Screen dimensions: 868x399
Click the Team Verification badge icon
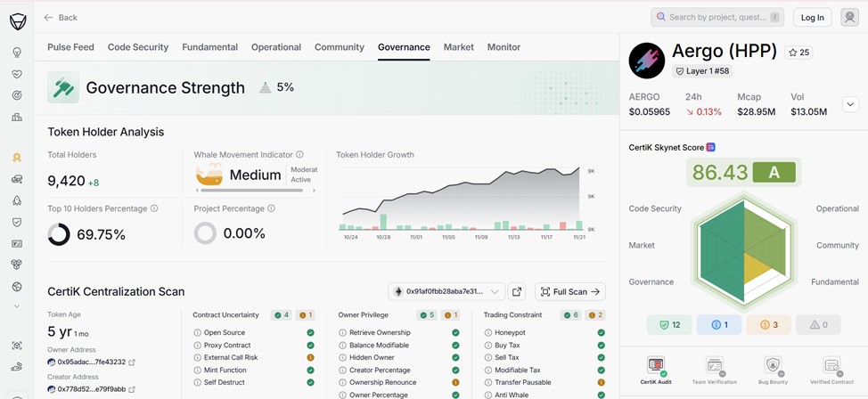[x=714, y=365]
